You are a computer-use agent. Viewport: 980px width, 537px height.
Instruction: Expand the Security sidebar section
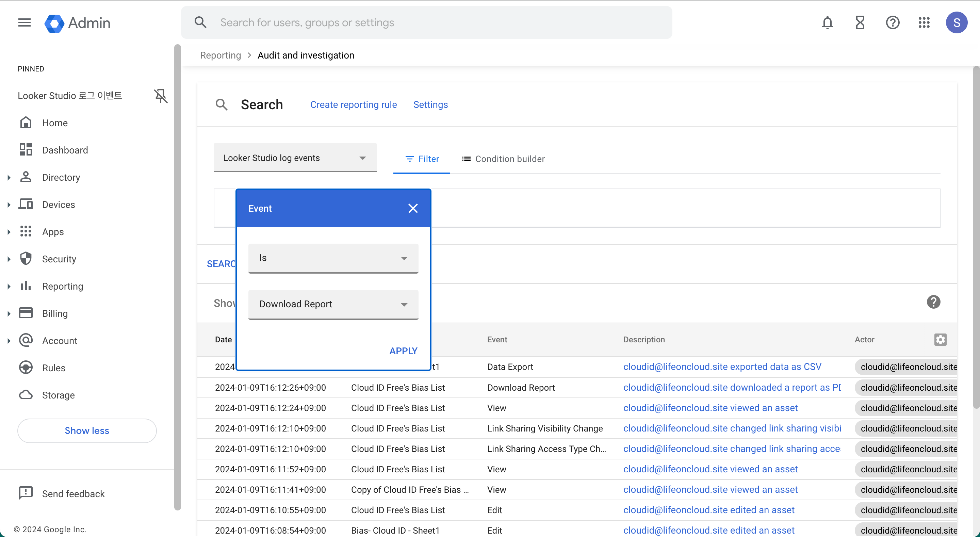[9, 259]
